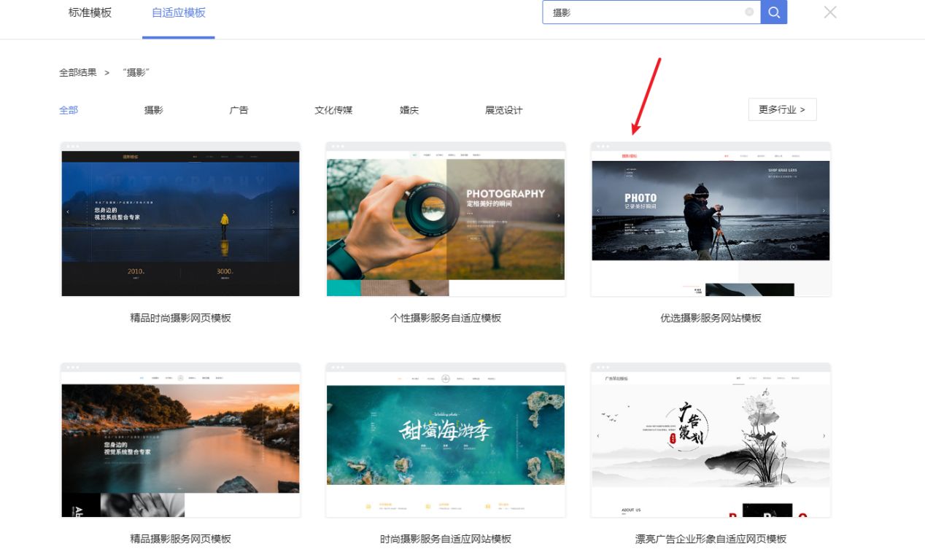Open the 精品摄影服务网页模板 thumbnail
925x560 pixels.
pyautogui.click(x=180, y=440)
